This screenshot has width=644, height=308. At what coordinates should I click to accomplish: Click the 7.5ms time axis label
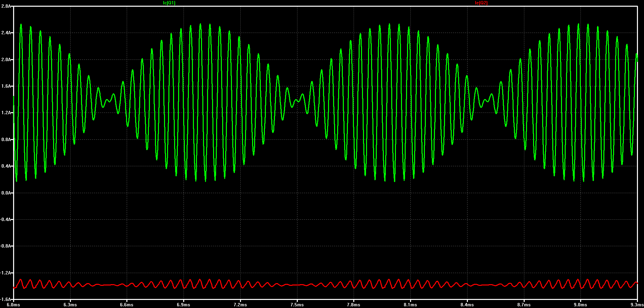(297, 305)
